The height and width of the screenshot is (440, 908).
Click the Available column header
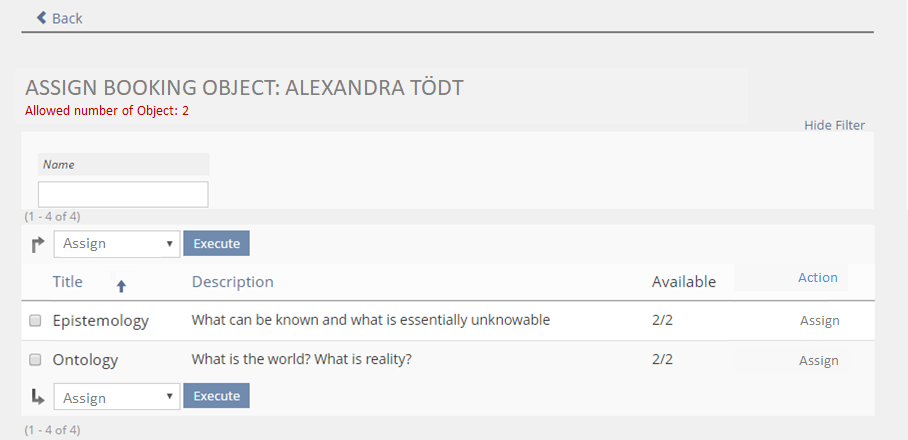(x=684, y=282)
